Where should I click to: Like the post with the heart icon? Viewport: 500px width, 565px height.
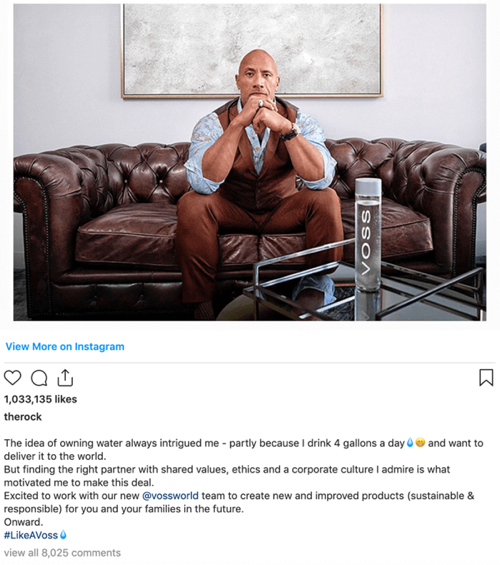pyautogui.click(x=13, y=378)
